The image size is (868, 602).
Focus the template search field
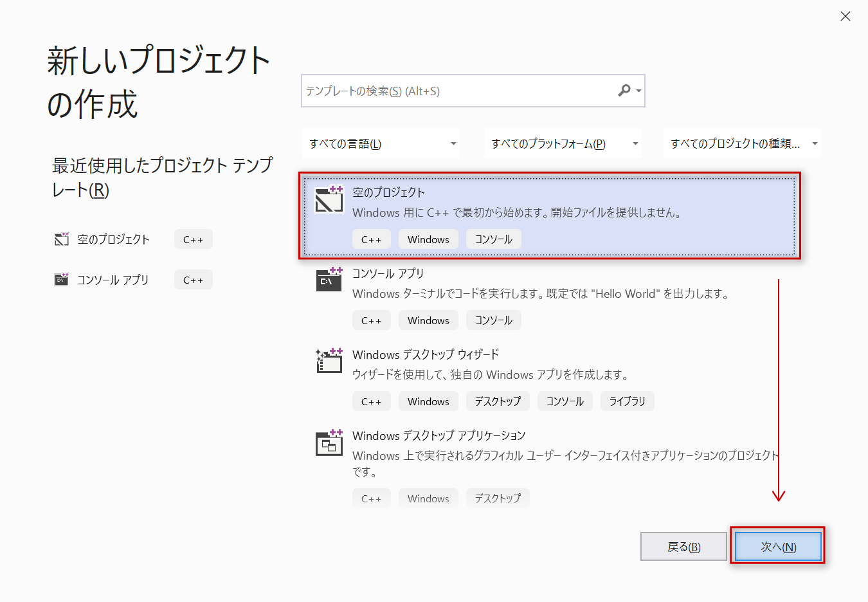pyautogui.click(x=473, y=91)
